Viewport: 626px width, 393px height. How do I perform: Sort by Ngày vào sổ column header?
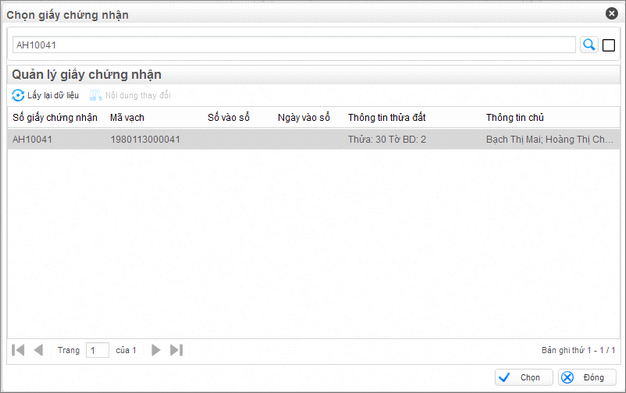pyautogui.click(x=304, y=117)
